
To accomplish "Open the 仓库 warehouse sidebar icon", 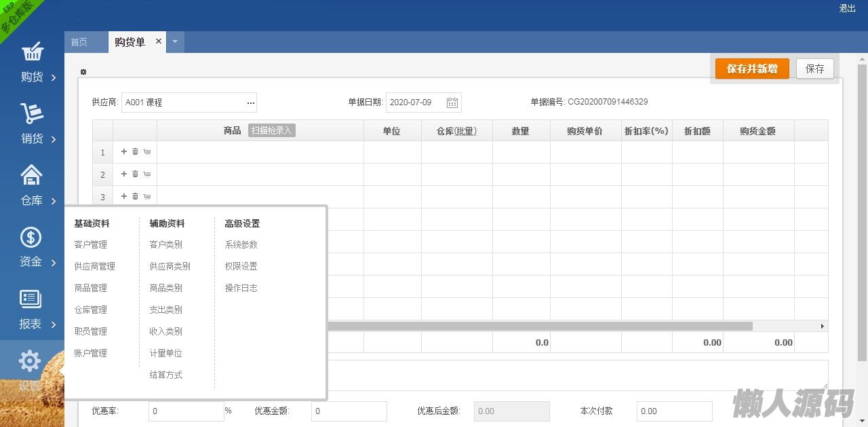I will click(32, 176).
